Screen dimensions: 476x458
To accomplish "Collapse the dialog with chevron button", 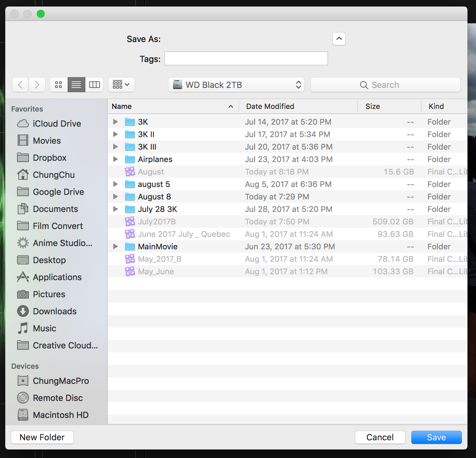I will [x=339, y=39].
